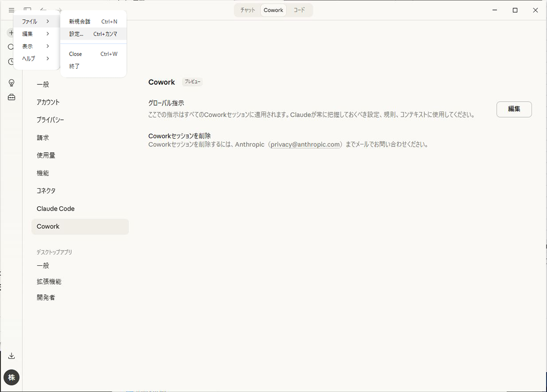
Task: Click the hamburger menu icon
Action: click(x=11, y=10)
